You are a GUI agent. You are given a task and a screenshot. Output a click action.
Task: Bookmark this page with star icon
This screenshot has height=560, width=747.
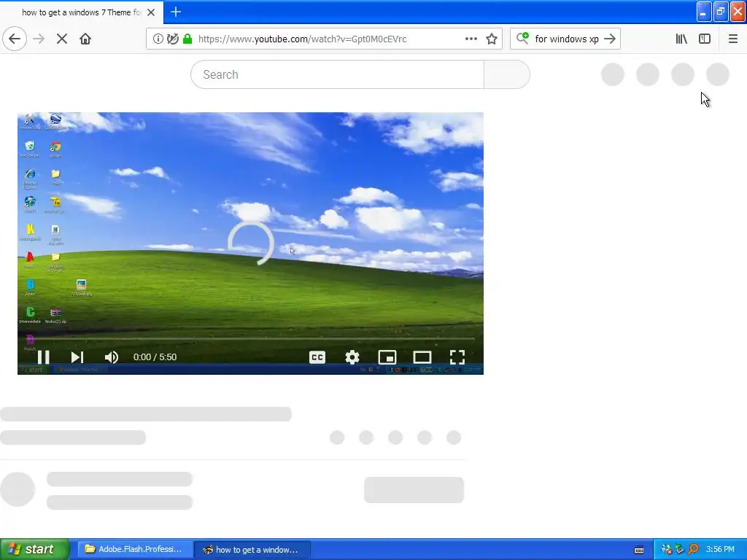click(x=492, y=39)
